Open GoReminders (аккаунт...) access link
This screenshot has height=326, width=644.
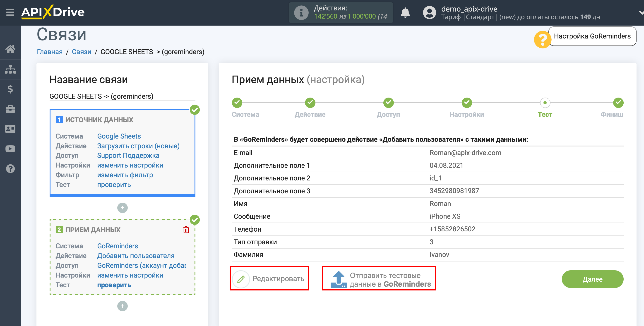pyautogui.click(x=142, y=266)
